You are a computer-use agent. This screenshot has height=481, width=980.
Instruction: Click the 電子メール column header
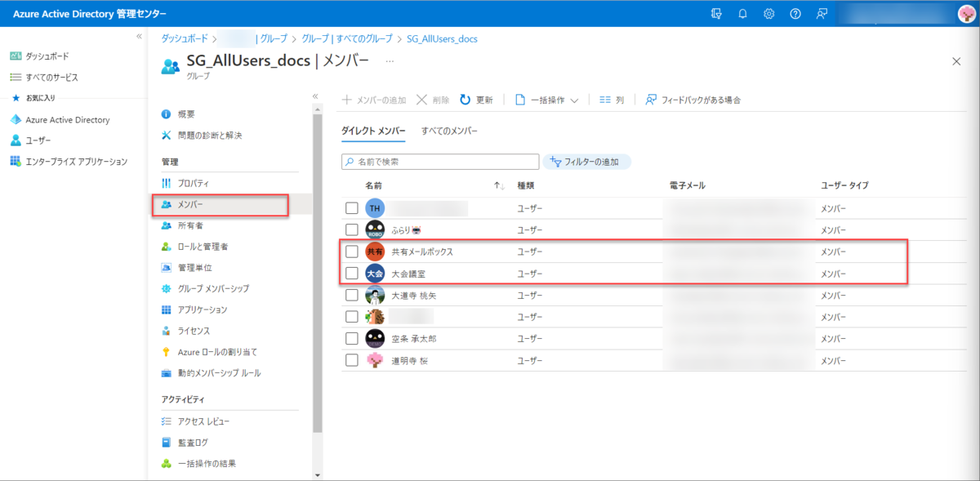pos(687,186)
